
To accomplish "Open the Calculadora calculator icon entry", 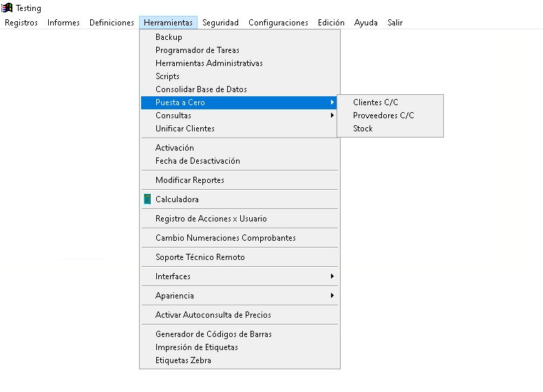I will (x=147, y=199).
